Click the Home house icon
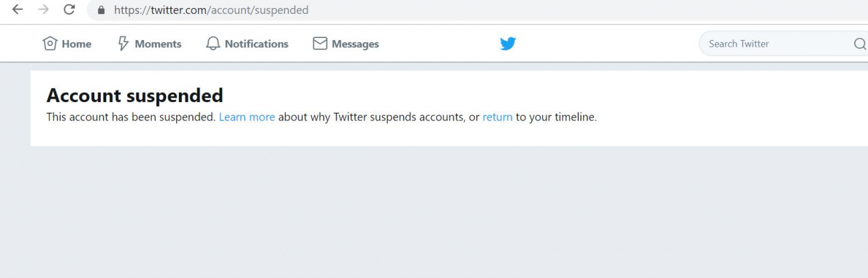 [49, 43]
